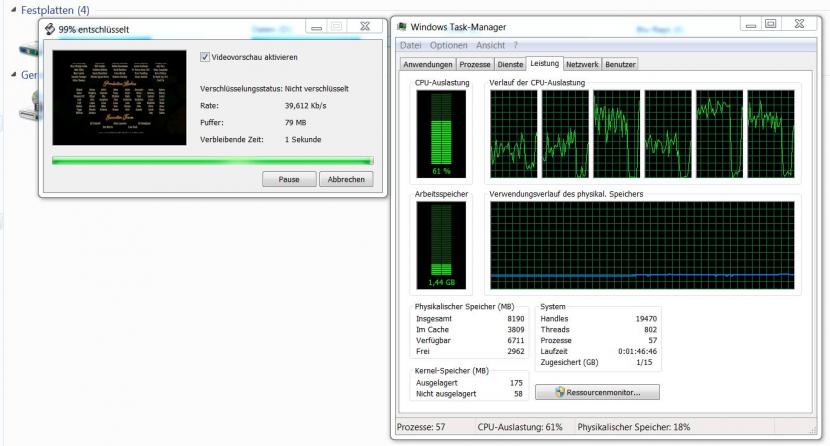Click the Laufzeit value 0:01:46:46
The image size is (830, 446).
637,351
